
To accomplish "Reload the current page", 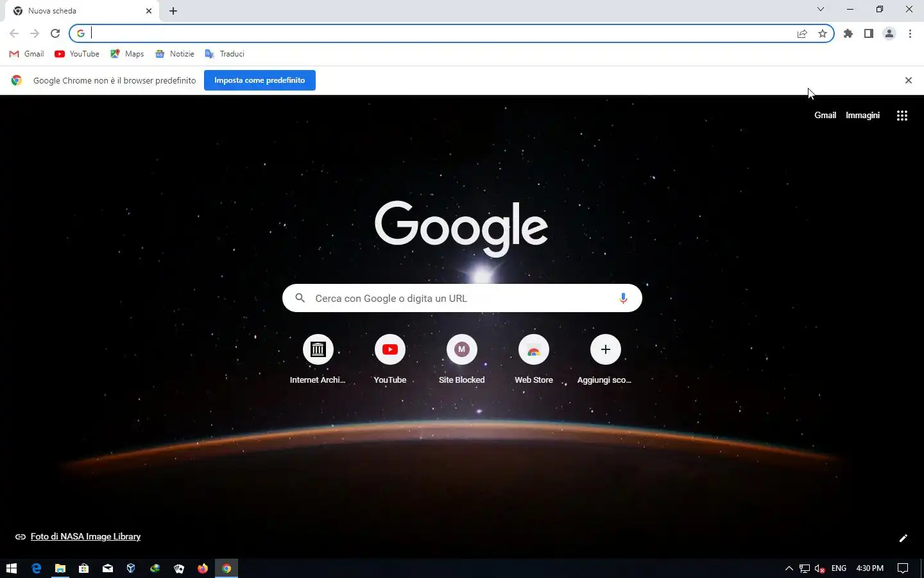I will [x=55, y=33].
